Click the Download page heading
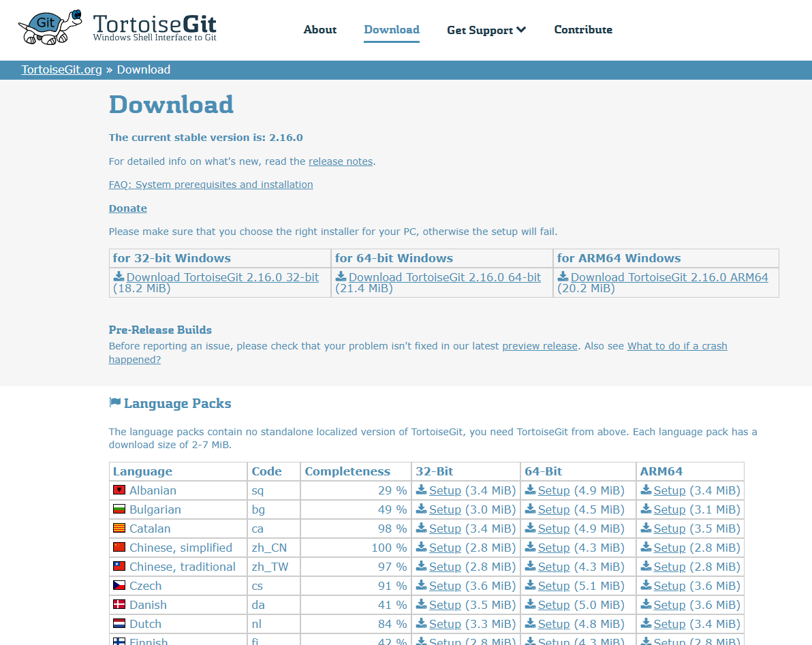 (171, 105)
